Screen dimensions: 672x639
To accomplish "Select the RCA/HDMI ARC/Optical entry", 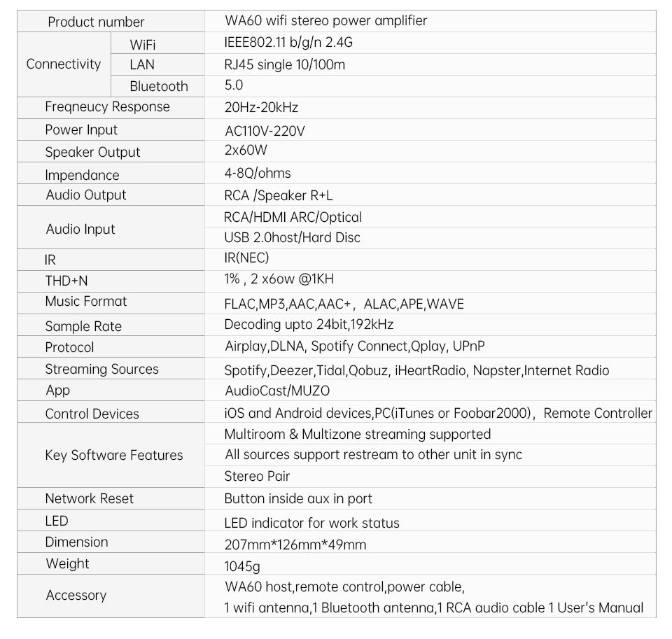I will pyautogui.click(x=293, y=217).
